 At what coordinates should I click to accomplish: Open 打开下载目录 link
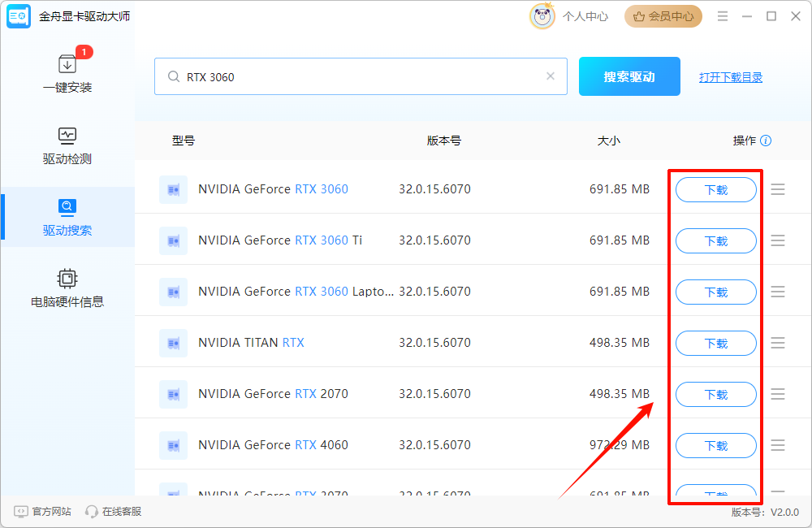point(731,77)
